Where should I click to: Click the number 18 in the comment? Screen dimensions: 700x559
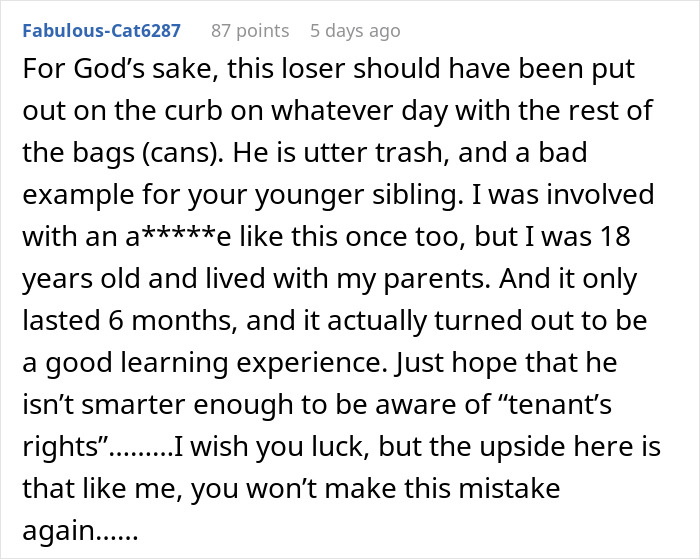pyautogui.click(x=616, y=237)
